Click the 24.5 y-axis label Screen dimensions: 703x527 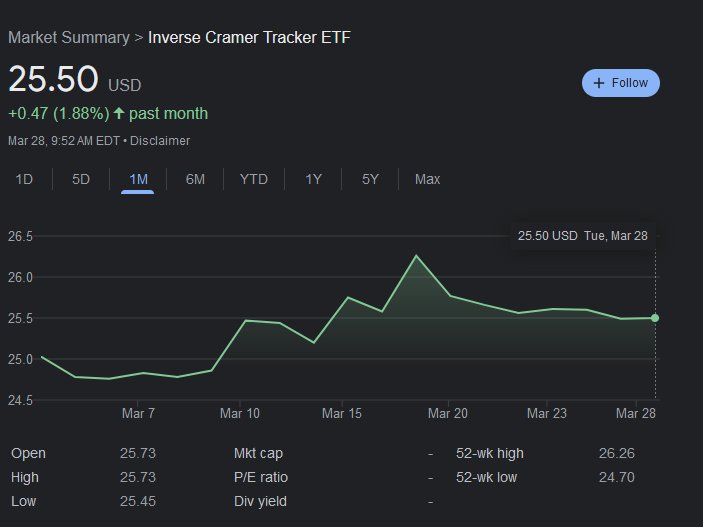click(20, 400)
